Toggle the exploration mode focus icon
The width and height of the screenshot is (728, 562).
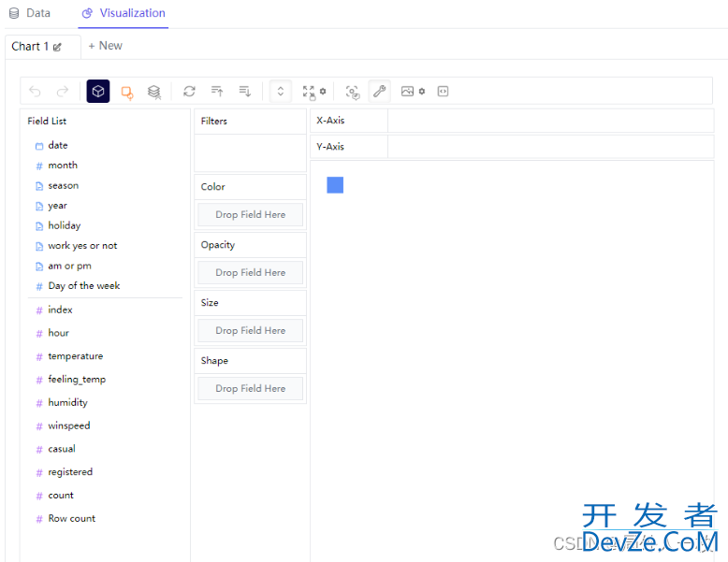(x=353, y=92)
